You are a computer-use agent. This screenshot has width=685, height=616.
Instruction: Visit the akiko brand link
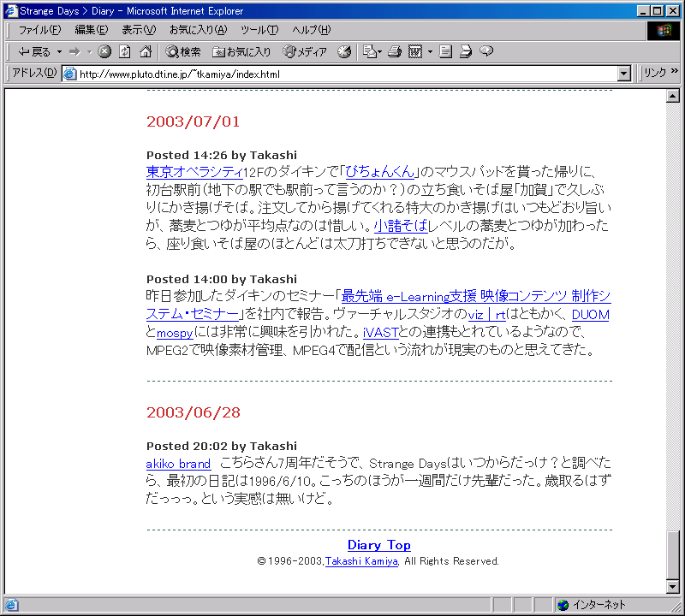(x=178, y=464)
